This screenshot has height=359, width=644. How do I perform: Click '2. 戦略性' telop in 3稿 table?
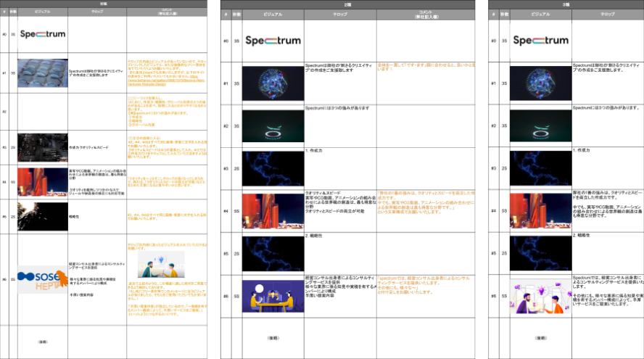pos(582,236)
